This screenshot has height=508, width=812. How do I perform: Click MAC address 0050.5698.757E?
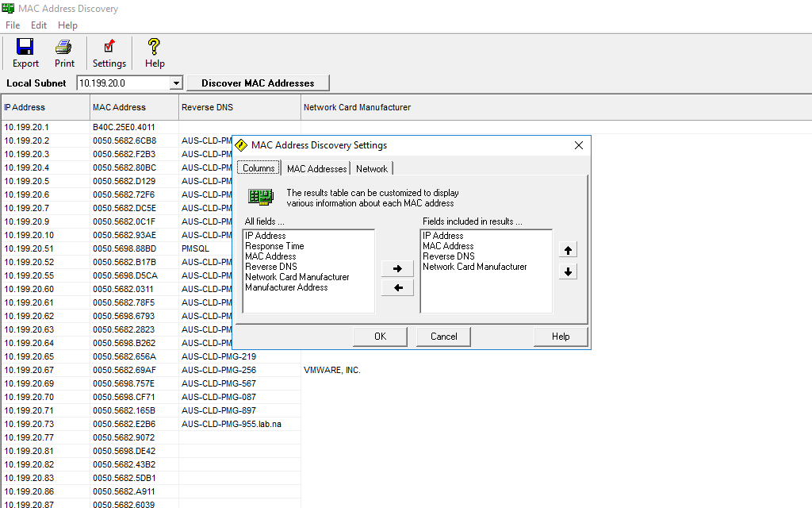124,383
